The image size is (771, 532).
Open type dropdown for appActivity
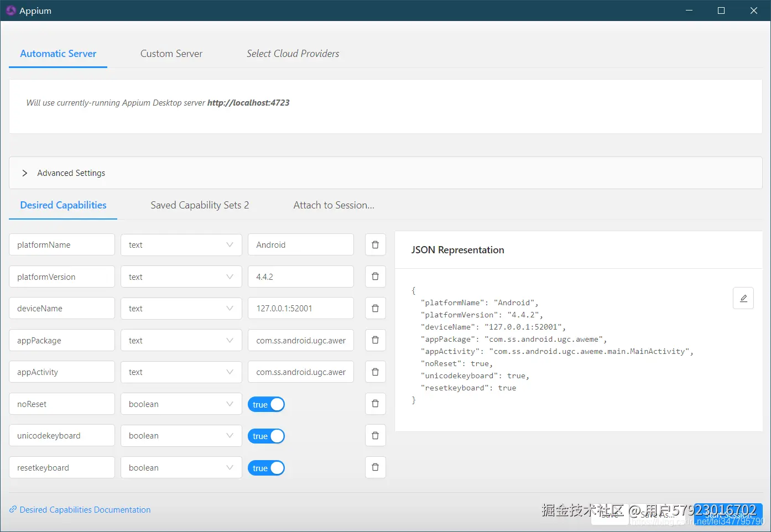(x=181, y=372)
